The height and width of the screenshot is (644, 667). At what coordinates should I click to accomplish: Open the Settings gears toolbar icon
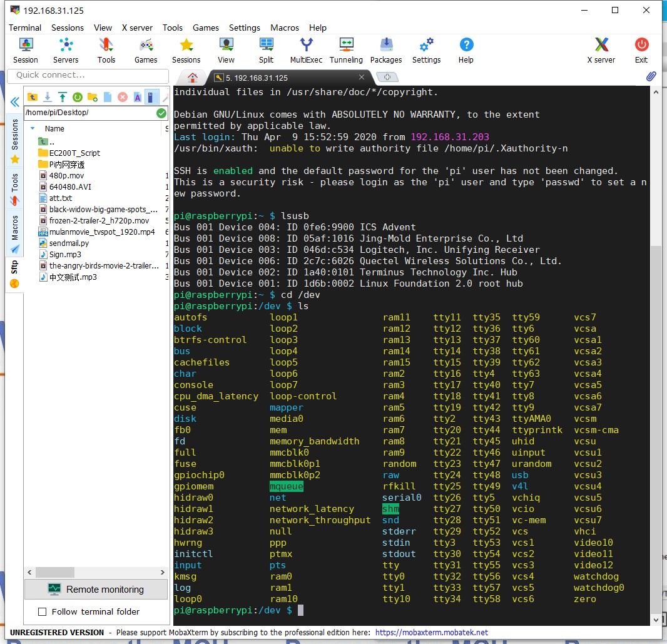click(x=426, y=50)
